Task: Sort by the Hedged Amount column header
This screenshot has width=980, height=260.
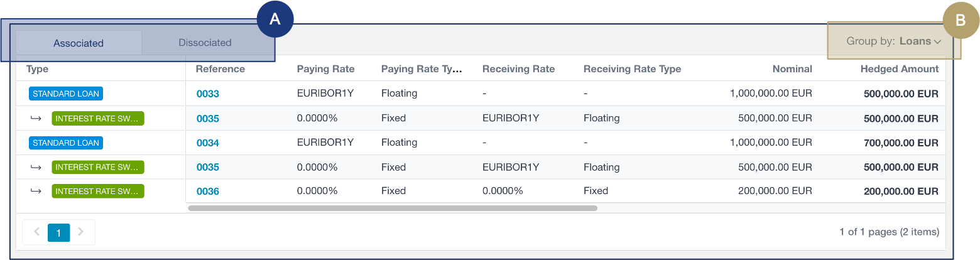Action: click(900, 69)
